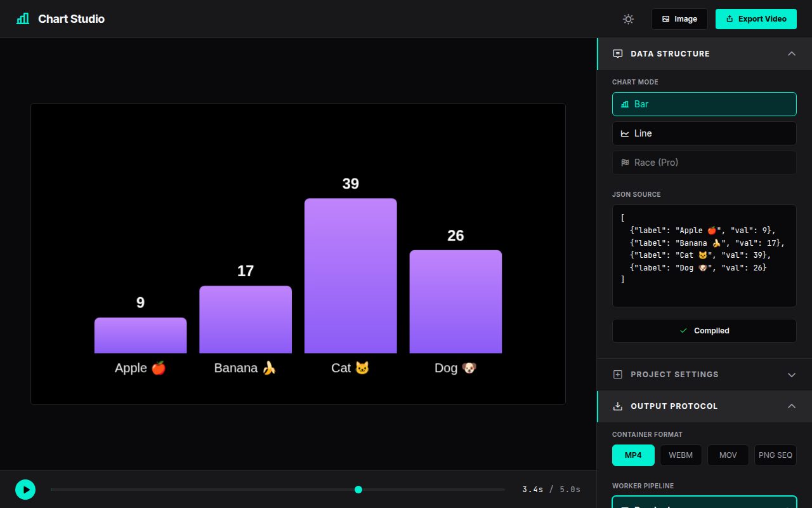Click the Output Protocol download icon
This screenshot has height=508, width=812.
pos(617,406)
